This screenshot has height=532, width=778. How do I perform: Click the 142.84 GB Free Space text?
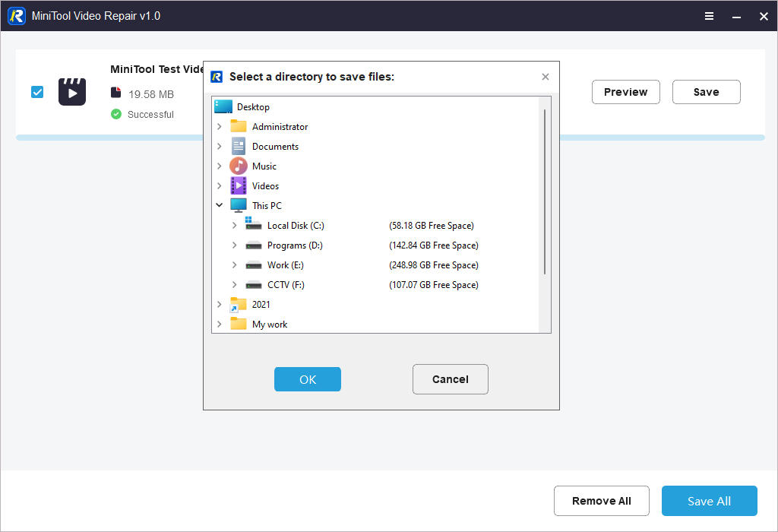tap(434, 245)
